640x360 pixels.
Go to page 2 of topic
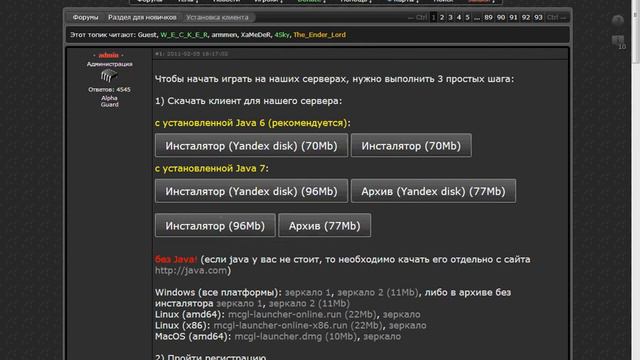(x=442, y=18)
